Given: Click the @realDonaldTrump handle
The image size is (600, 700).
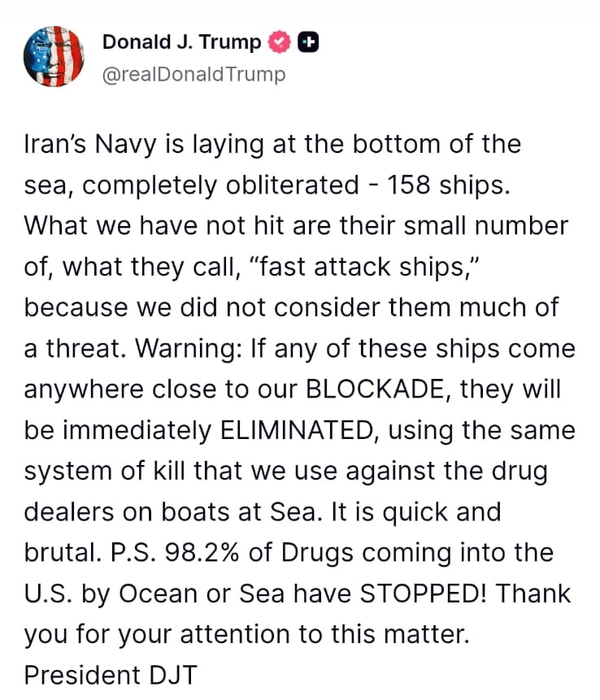Looking at the screenshot, I should coord(193,75).
